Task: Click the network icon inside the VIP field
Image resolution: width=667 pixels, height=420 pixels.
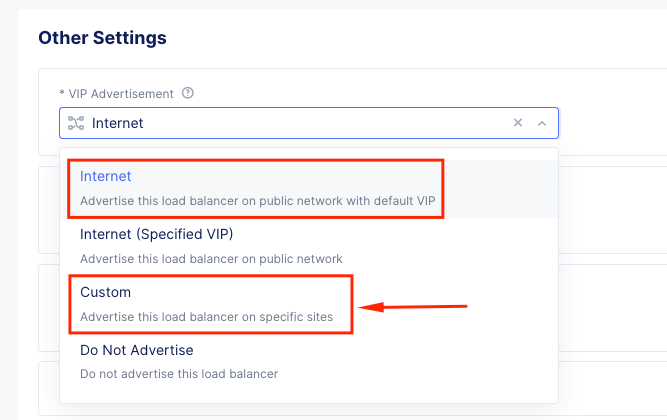Action: pyautogui.click(x=76, y=123)
